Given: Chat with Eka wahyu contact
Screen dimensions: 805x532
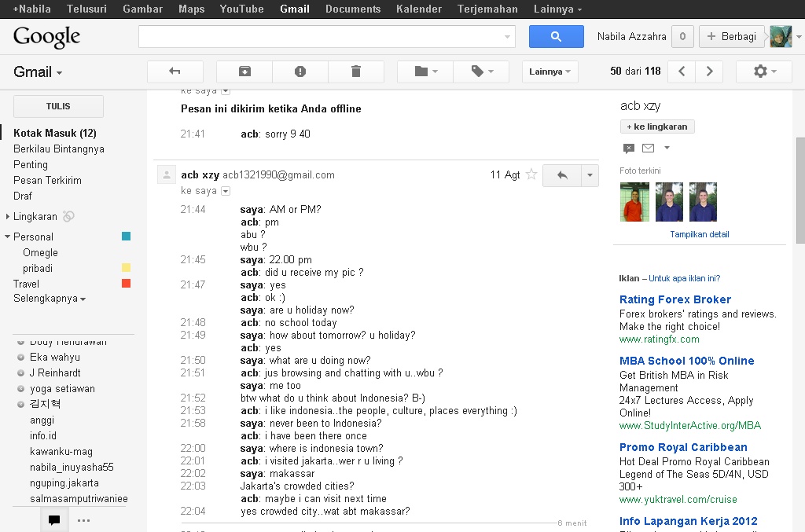Looking at the screenshot, I should 55,357.
